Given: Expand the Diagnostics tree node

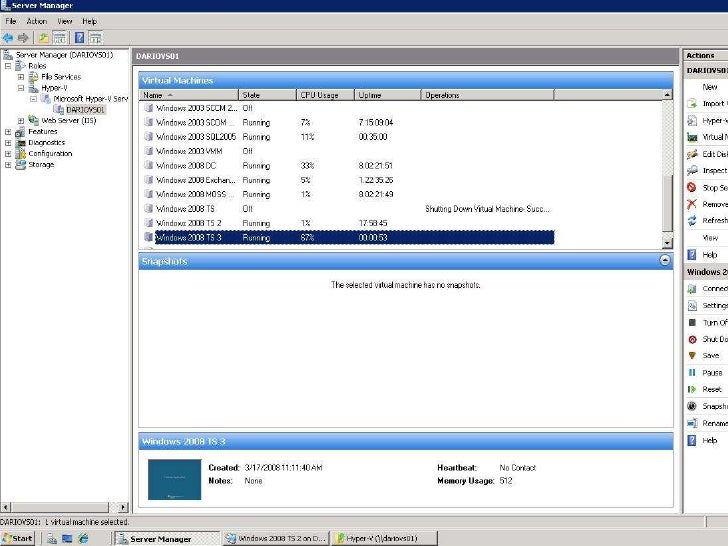Looking at the screenshot, I should pos(8,143).
